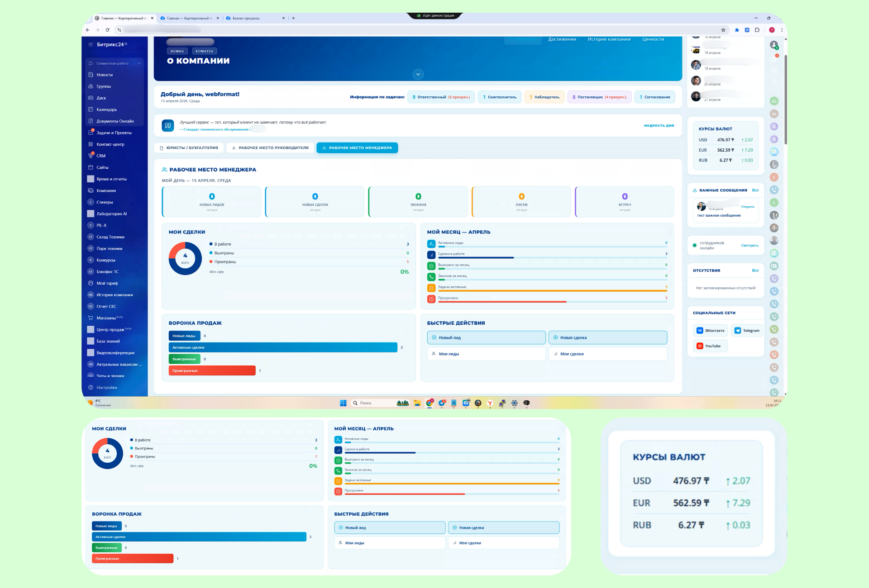
Task: Open File Explorer from the Windows taskbar
Action: click(x=417, y=403)
